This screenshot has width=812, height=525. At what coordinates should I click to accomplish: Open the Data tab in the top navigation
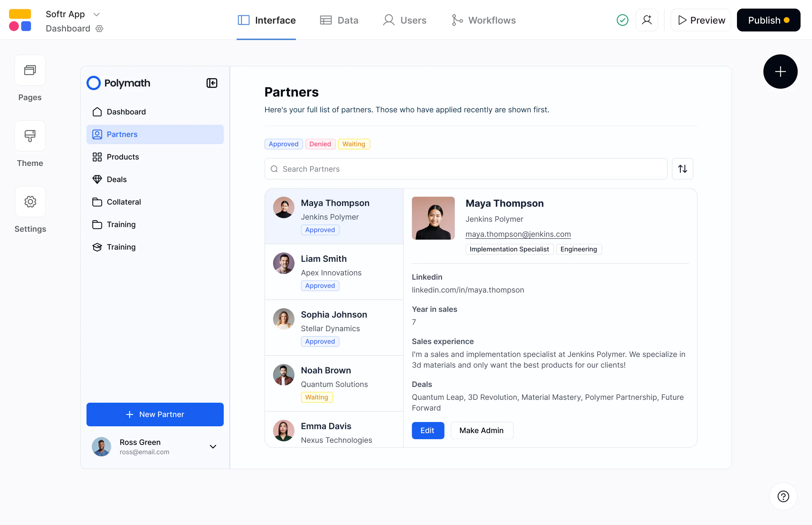[339, 20]
